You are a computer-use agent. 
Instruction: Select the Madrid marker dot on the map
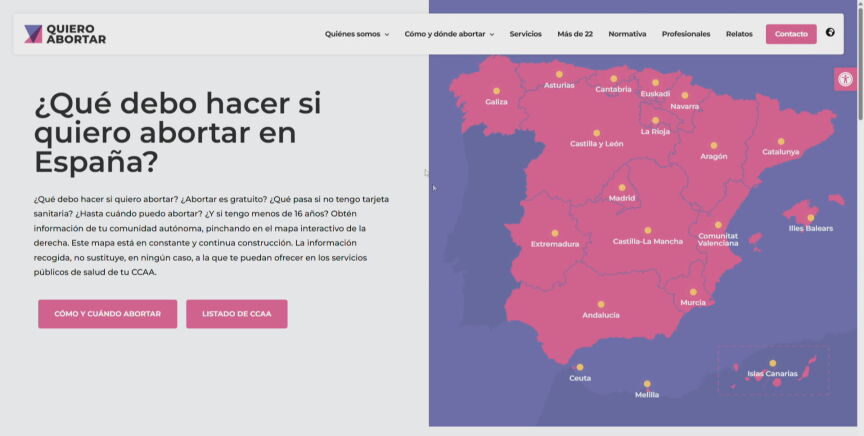click(x=622, y=187)
